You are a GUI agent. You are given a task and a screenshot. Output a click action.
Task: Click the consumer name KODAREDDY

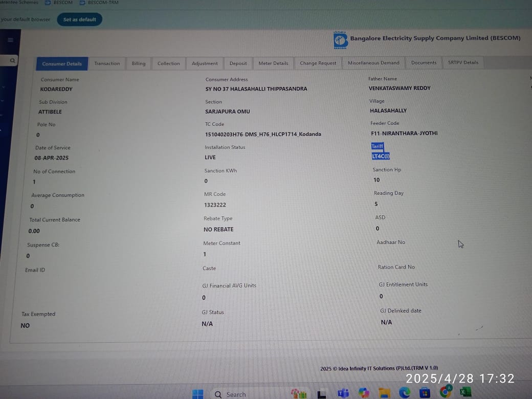(x=56, y=89)
